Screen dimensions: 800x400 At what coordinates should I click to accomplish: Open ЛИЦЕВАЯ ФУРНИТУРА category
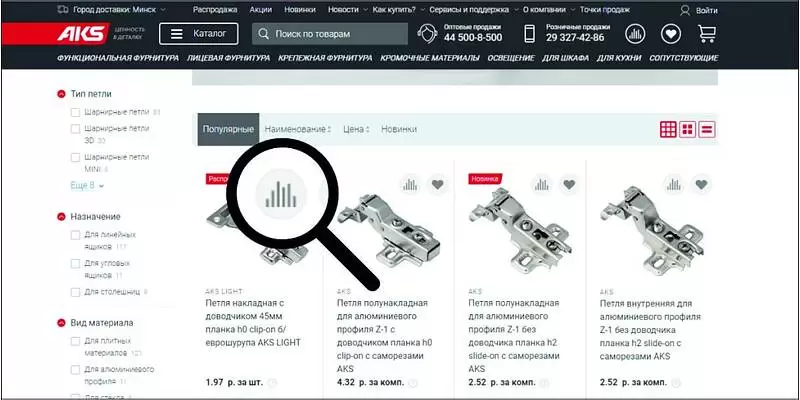point(229,58)
